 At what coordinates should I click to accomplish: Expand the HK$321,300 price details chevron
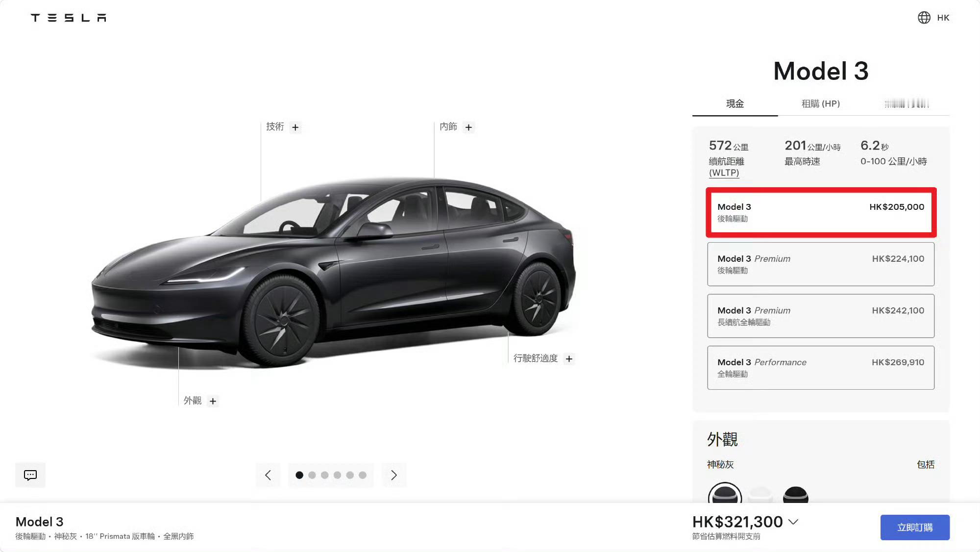(793, 522)
